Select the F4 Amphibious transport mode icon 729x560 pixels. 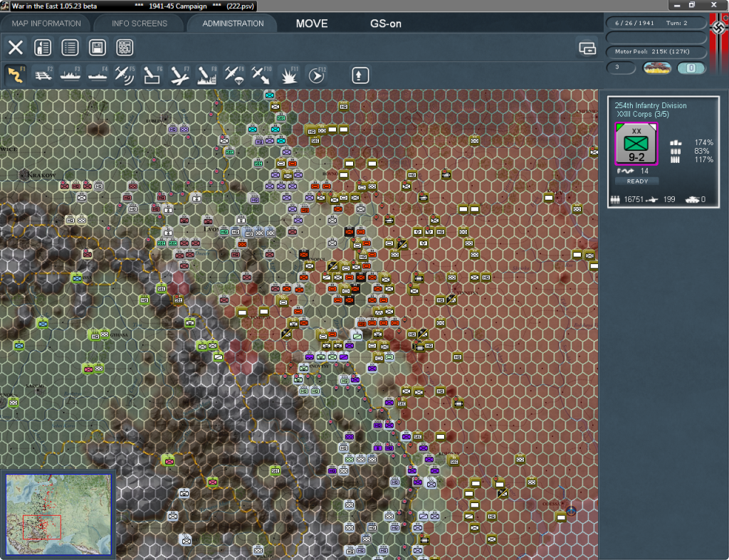coord(98,75)
